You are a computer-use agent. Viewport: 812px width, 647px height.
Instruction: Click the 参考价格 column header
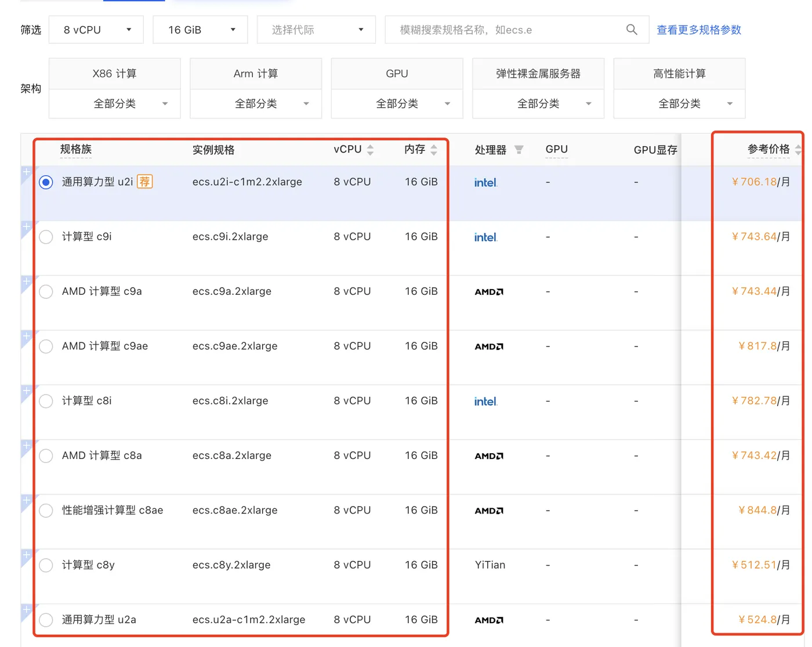(x=768, y=149)
